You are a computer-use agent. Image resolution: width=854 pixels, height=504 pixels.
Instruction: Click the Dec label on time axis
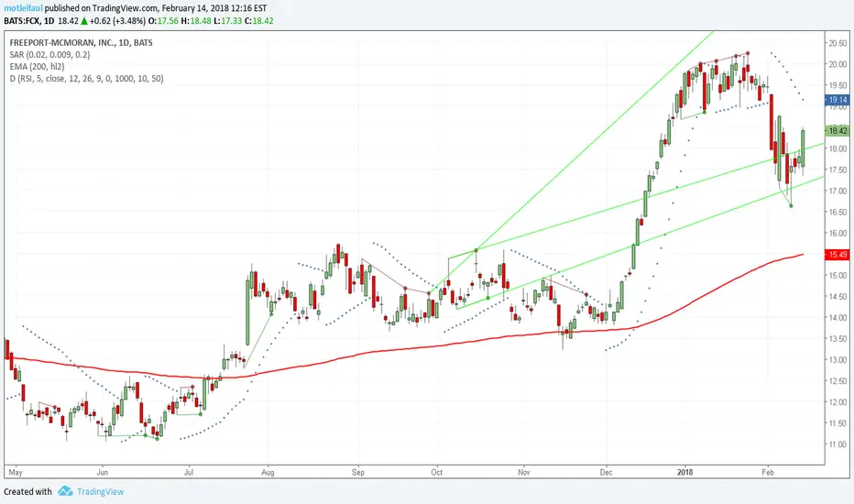pyautogui.click(x=606, y=473)
